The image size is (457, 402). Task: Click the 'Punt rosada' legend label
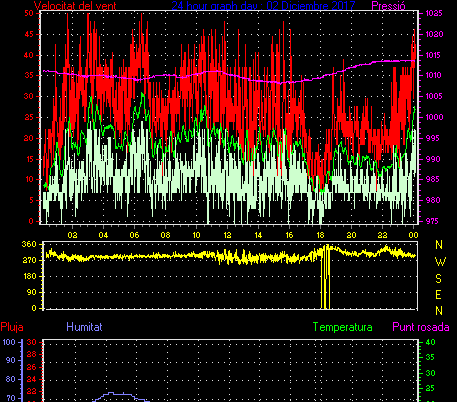(421, 327)
